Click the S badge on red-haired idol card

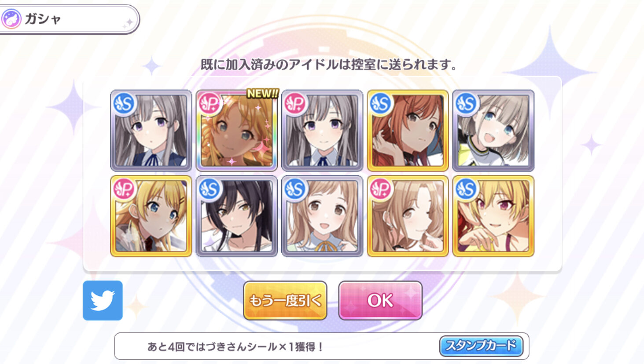[381, 104]
